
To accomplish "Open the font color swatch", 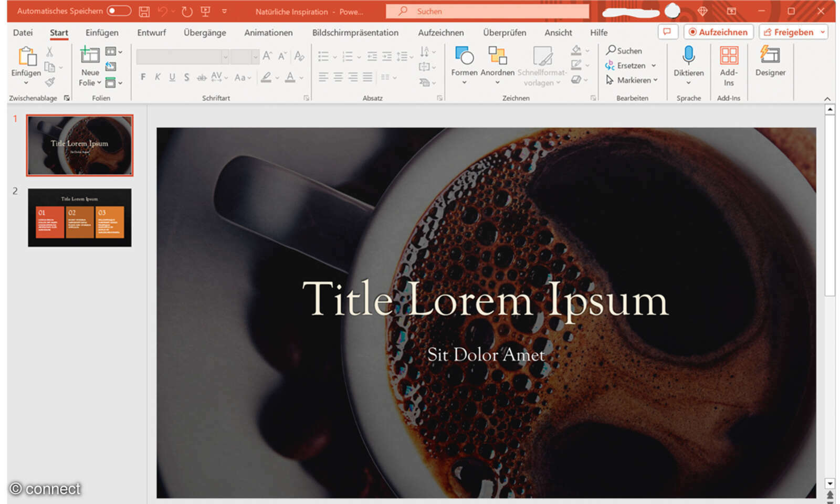I will [x=290, y=77].
